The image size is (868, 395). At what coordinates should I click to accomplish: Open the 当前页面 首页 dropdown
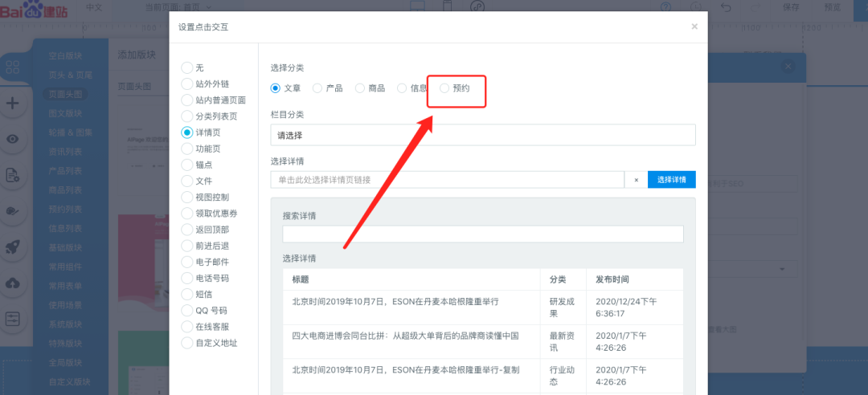tap(178, 7)
